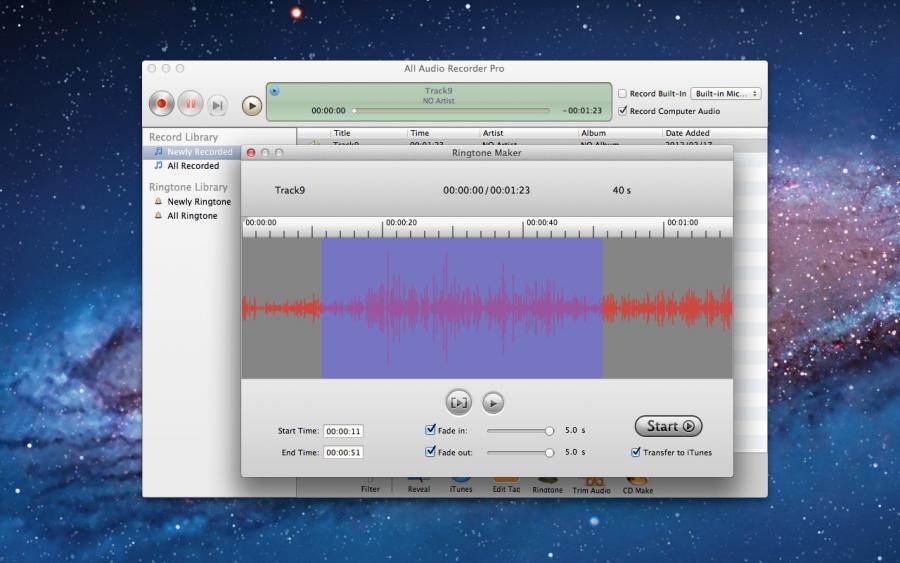The width and height of the screenshot is (900, 563).
Task: Click the main toolbar Play button
Action: [251, 106]
